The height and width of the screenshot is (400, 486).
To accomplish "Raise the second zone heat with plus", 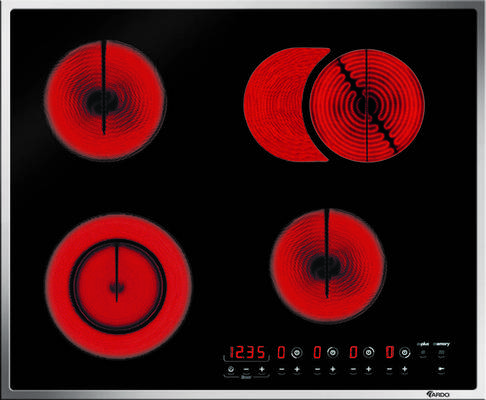I will point(332,369).
